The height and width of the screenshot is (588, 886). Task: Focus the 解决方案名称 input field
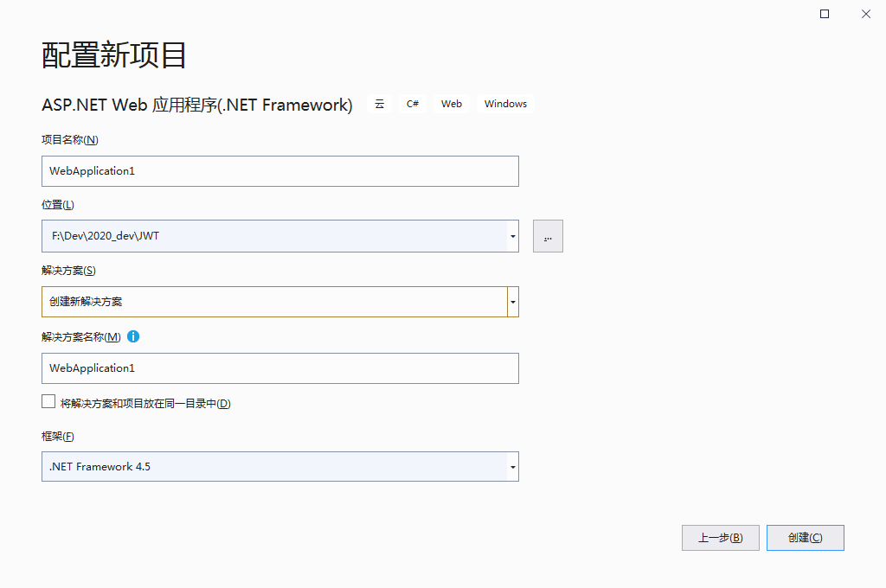click(x=280, y=368)
